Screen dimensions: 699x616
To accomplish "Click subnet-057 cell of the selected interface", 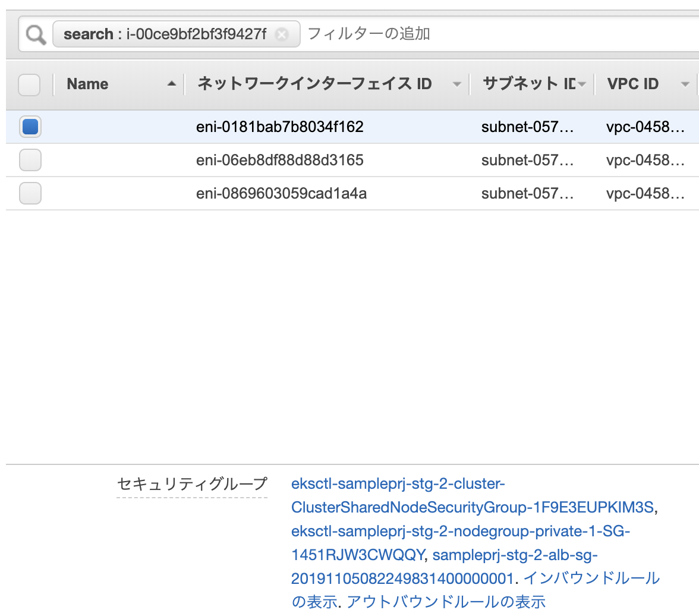I will click(x=528, y=127).
